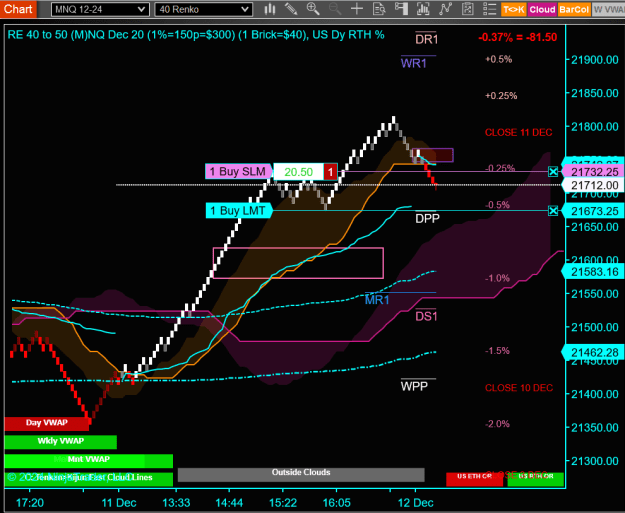Viewport: 625px width, 513px height.
Task: Click the CLOSE 10 DEC label
Action: pos(519,388)
